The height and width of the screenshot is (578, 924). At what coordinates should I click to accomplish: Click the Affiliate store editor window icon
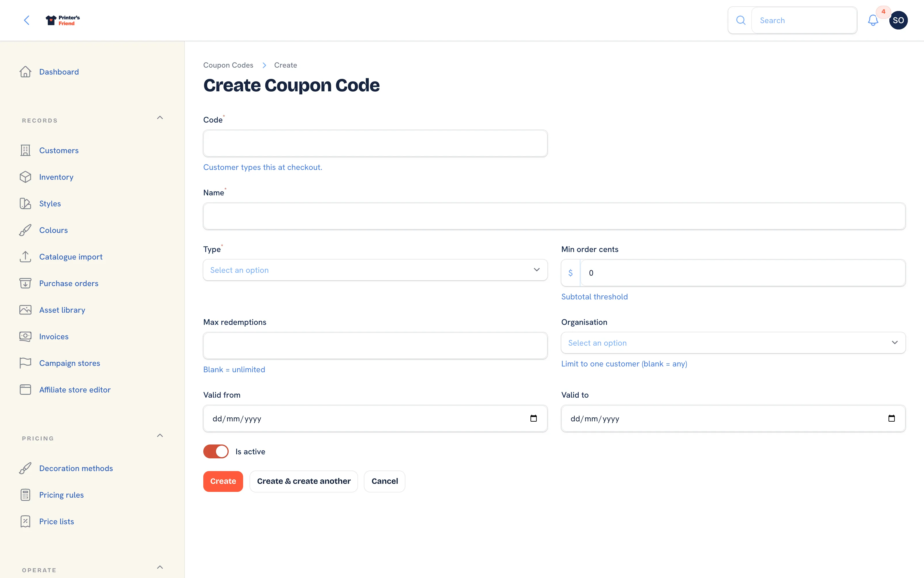click(x=25, y=390)
